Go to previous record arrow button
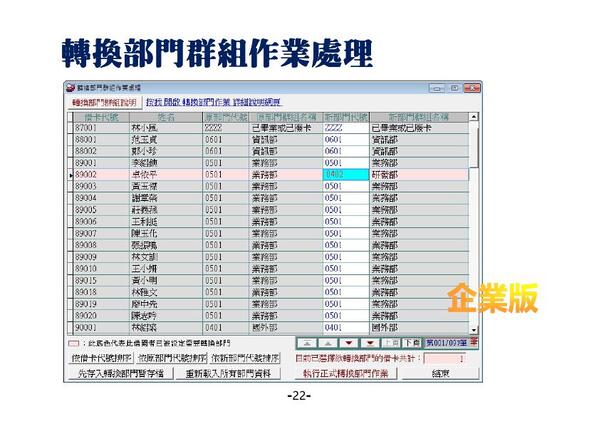Image resolution: width=599 pixels, height=424 pixels. [328, 343]
